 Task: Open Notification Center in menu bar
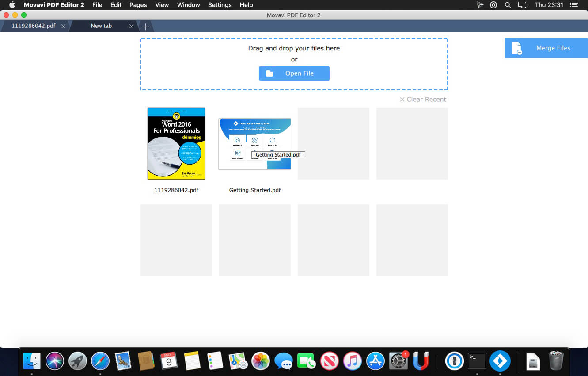click(574, 5)
